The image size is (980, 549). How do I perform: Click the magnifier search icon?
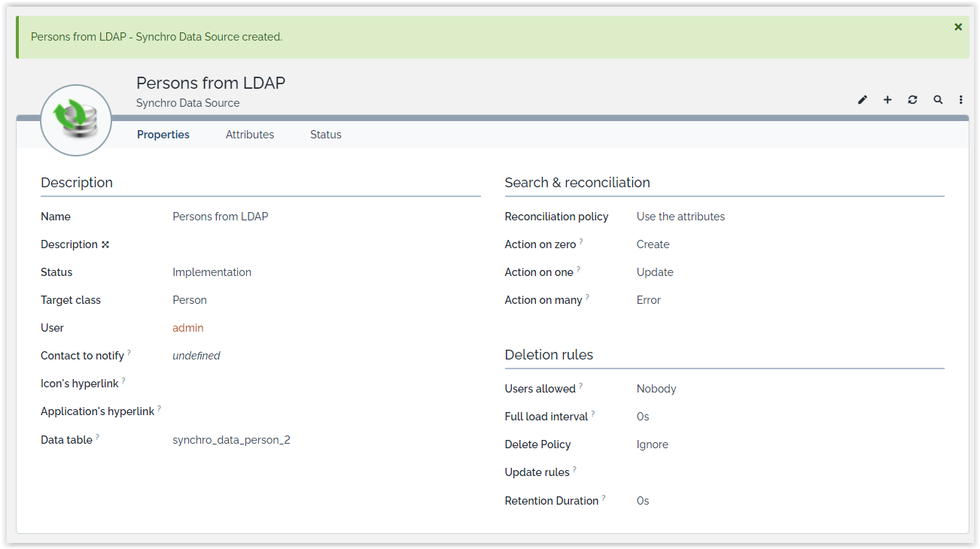coord(938,100)
